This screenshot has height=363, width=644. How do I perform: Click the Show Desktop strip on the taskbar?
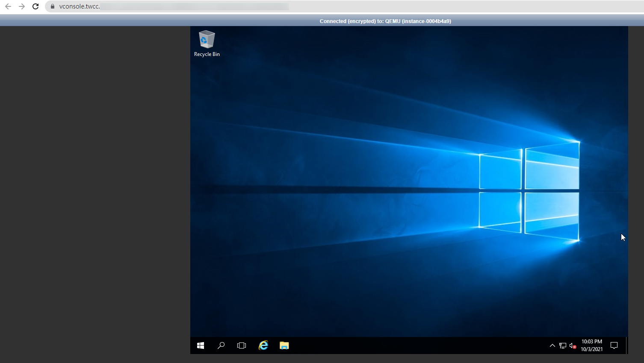(x=627, y=345)
